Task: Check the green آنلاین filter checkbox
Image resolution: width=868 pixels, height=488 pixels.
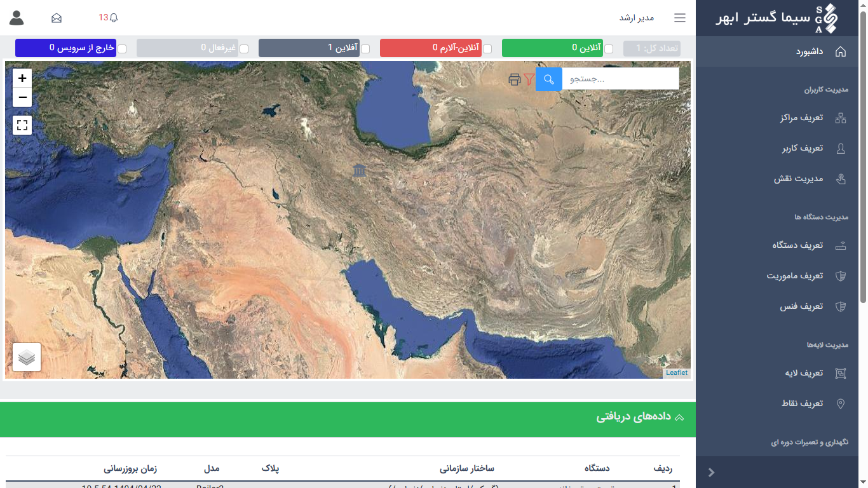Action: 609,49
